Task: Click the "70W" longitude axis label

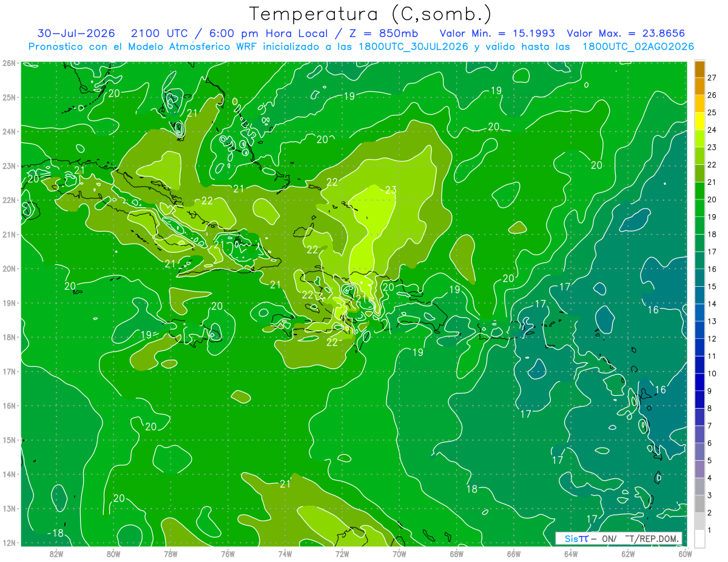Action: click(x=399, y=553)
